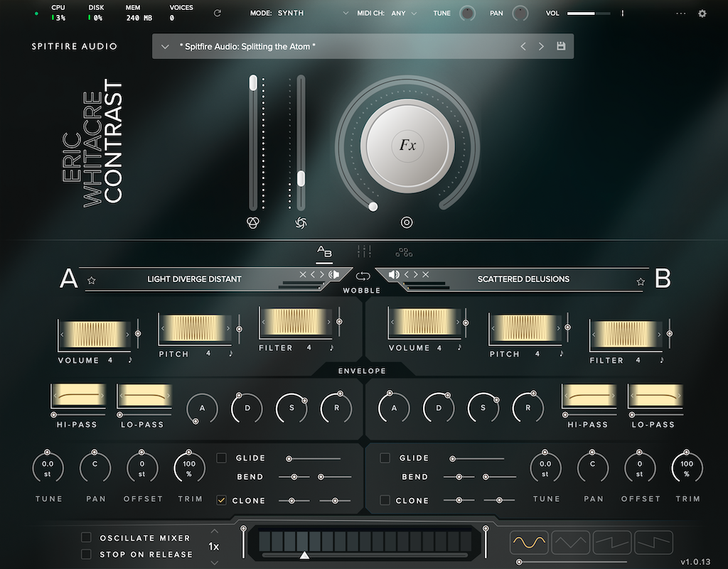Click the right vertical fader handle
This screenshot has width=728, height=569.
click(301, 178)
